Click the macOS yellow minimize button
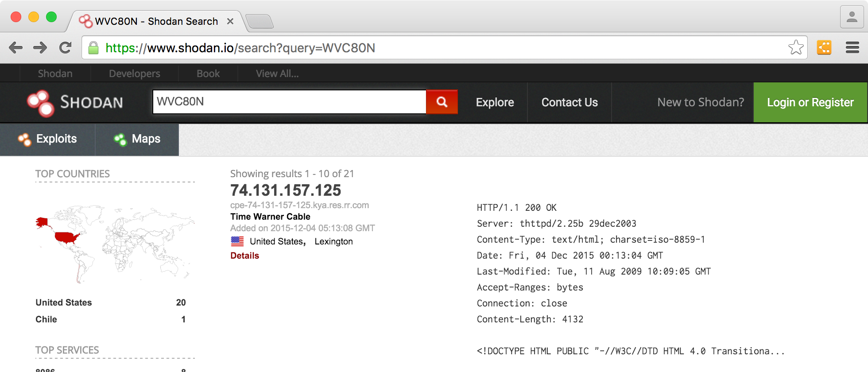 click(34, 17)
